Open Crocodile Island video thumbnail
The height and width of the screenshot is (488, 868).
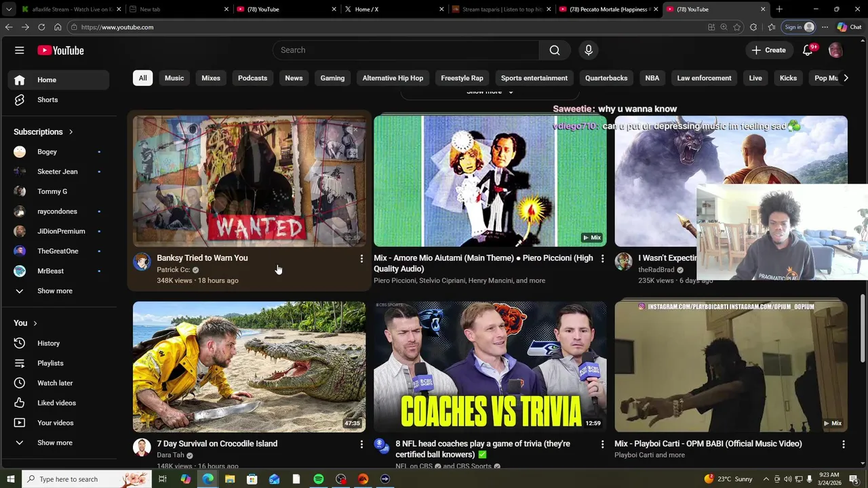(x=249, y=367)
